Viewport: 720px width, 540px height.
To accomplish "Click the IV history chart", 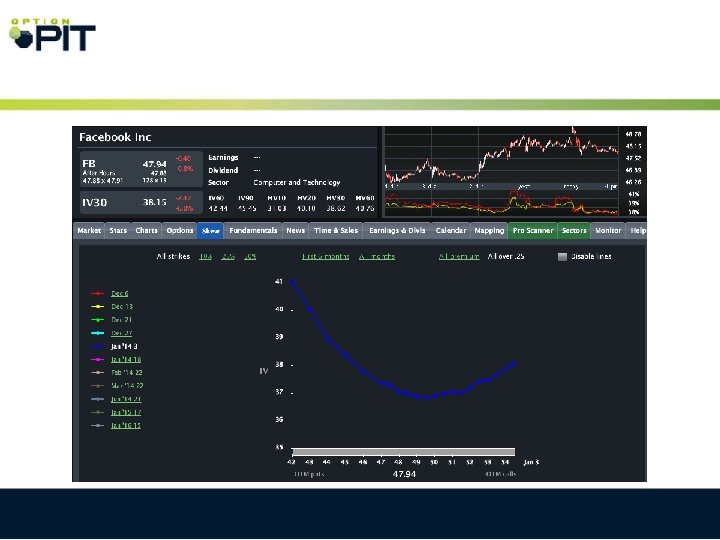I will point(501,203).
